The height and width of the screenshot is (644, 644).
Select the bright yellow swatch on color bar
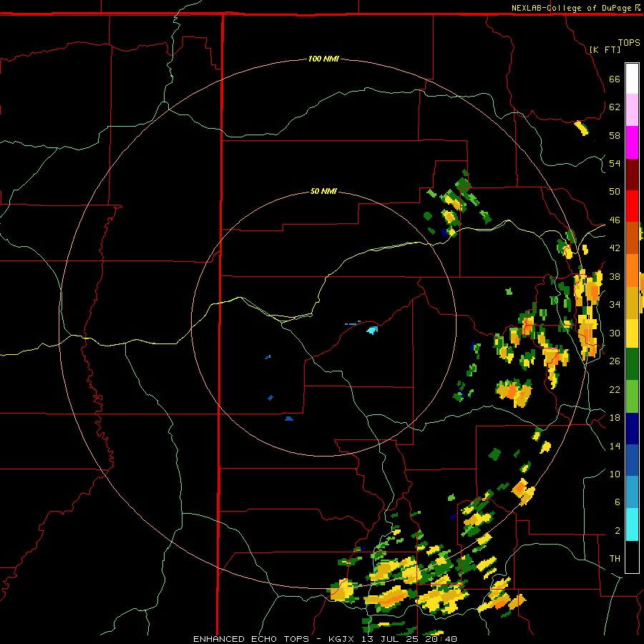click(632, 333)
